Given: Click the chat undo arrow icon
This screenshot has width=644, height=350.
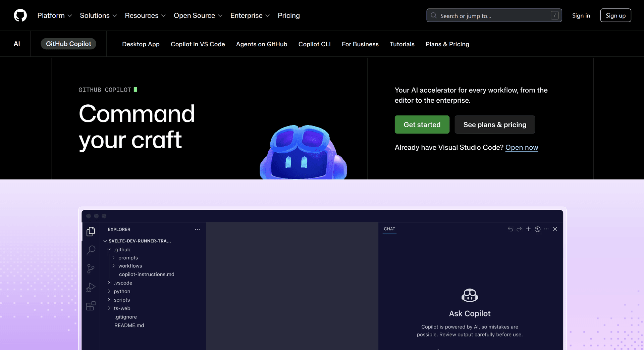Looking at the screenshot, I should pyautogui.click(x=510, y=229).
